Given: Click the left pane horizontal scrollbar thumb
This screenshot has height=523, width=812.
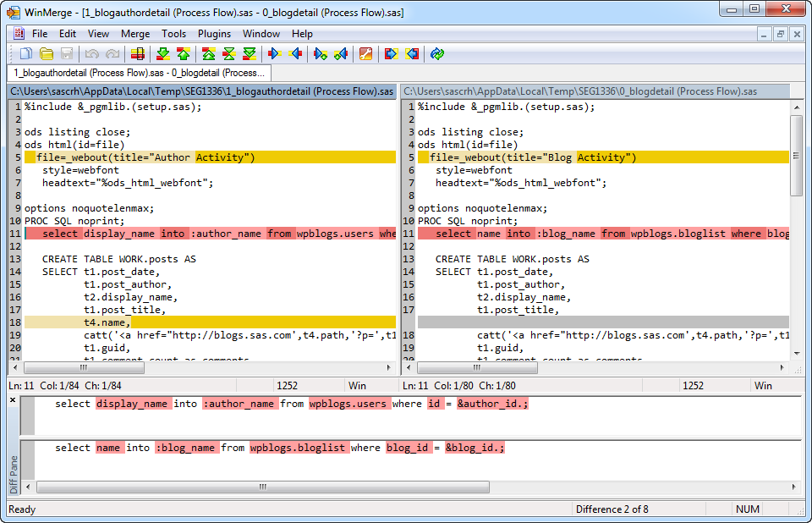Looking at the screenshot, I should (83, 368).
